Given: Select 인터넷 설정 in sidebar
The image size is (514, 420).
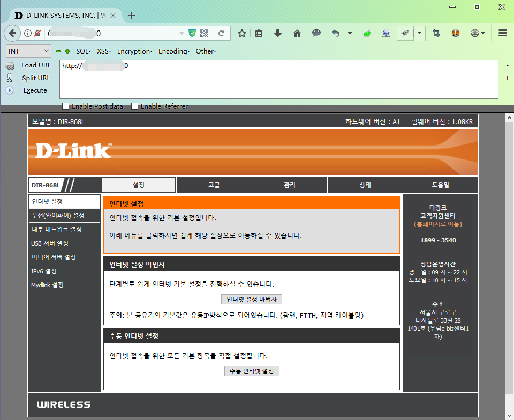Looking at the screenshot, I should [x=64, y=202].
